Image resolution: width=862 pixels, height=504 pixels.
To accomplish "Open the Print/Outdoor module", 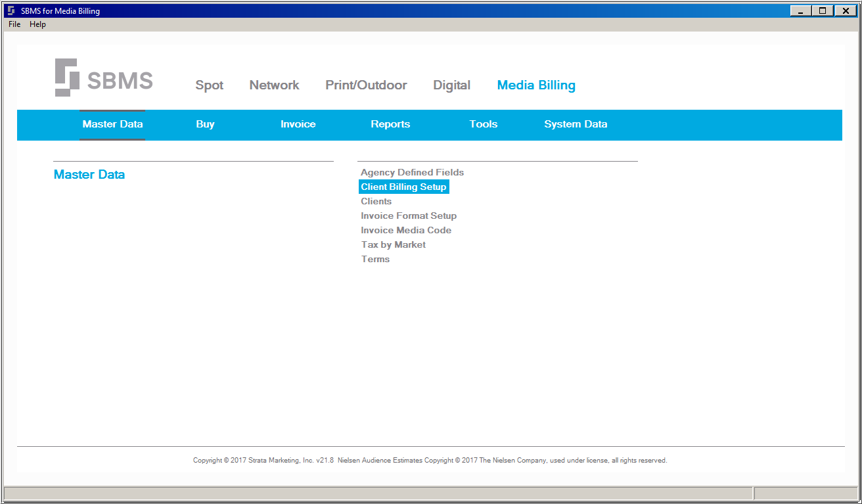I will coord(366,85).
